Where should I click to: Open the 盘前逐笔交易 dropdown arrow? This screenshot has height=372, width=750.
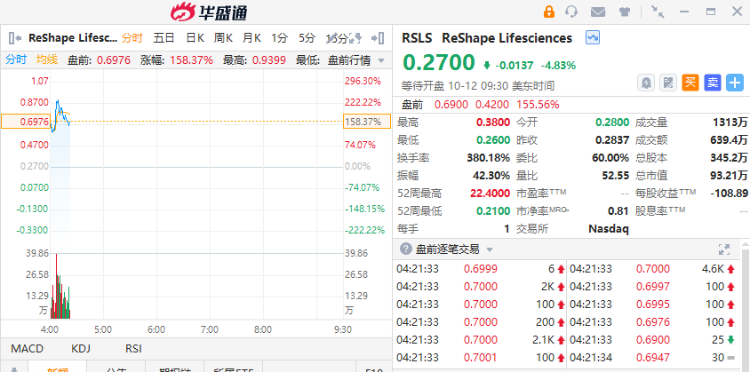[x=489, y=250]
